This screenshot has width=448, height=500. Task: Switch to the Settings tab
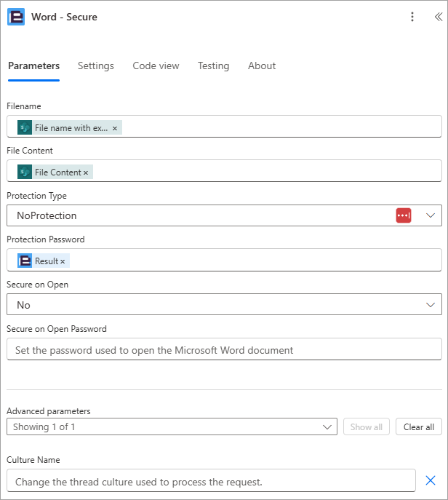(x=95, y=66)
